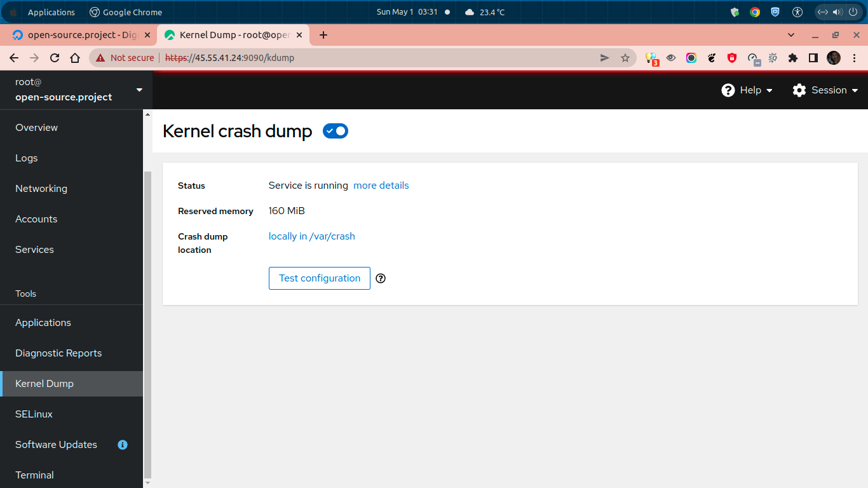Click the blue shield tray icon
The height and width of the screenshot is (488, 868).
(775, 12)
